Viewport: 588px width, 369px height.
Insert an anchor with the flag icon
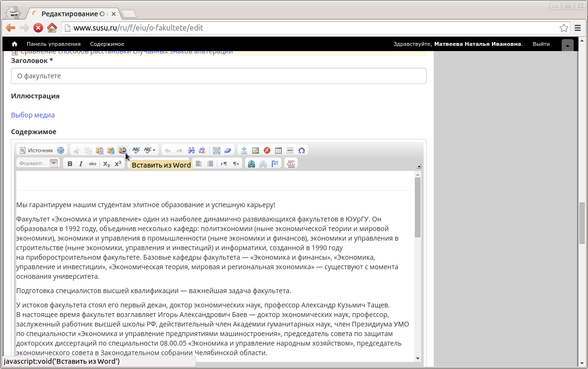pyautogui.click(x=275, y=164)
